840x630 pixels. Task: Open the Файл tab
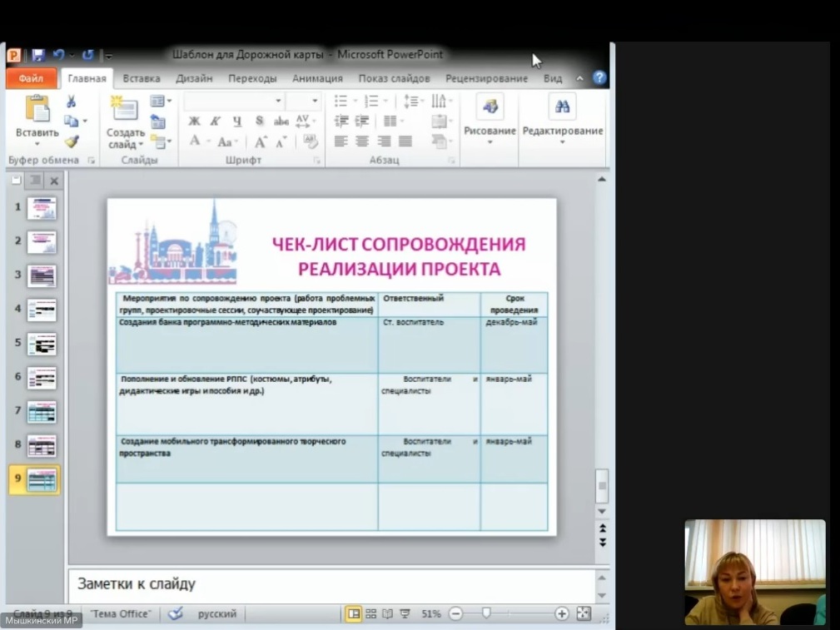point(31,78)
